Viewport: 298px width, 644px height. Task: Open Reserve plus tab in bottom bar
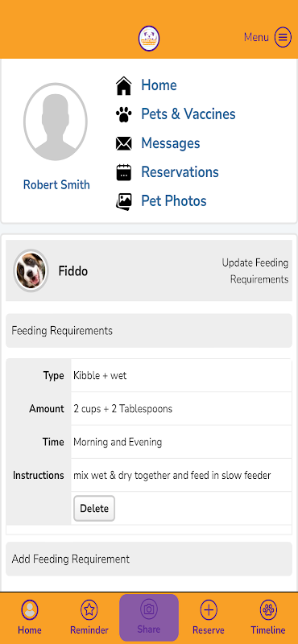(209, 617)
